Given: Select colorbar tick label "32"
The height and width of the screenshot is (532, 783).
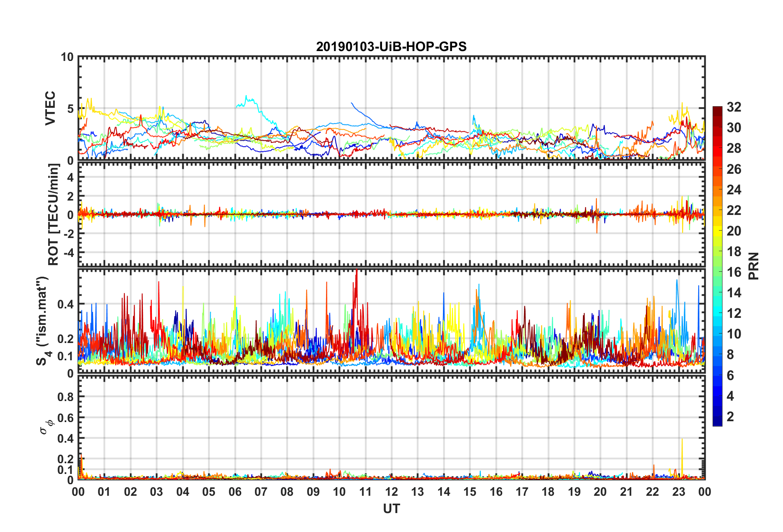Looking at the screenshot, I should click(x=734, y=107).
